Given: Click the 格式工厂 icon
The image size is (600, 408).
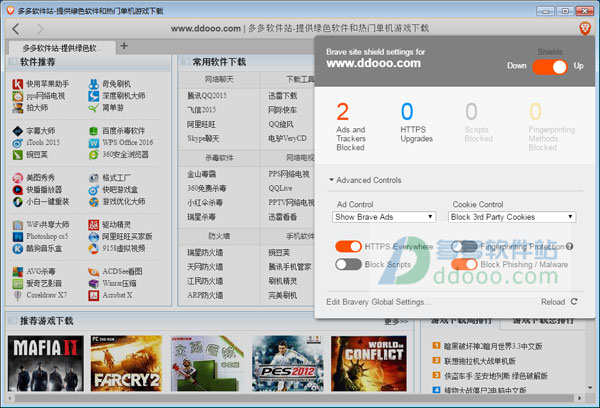Looking at the screenshot, I should click(x=93, y=178).
